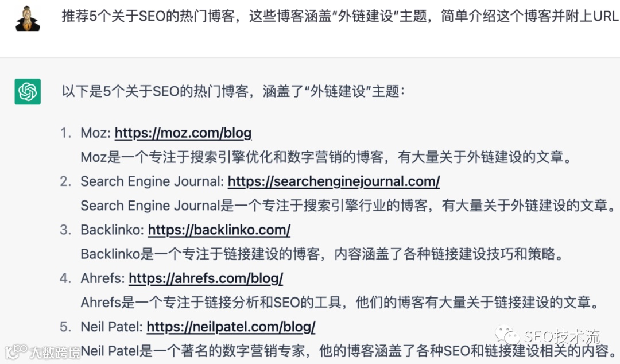Viewport: 620px width, 364px height.
Task: Click the Neil Patel description sentence
Action: (x=349, y=351)
